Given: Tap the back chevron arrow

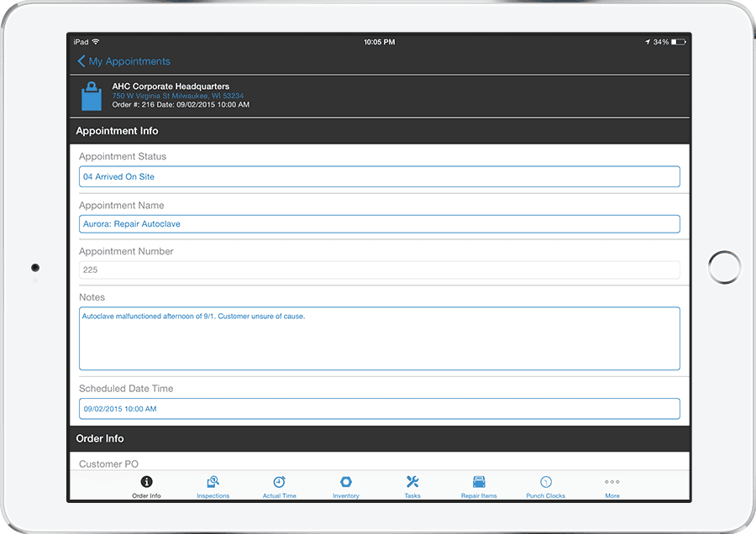Looking at the screenshot, I should click(x=81, y=60).
